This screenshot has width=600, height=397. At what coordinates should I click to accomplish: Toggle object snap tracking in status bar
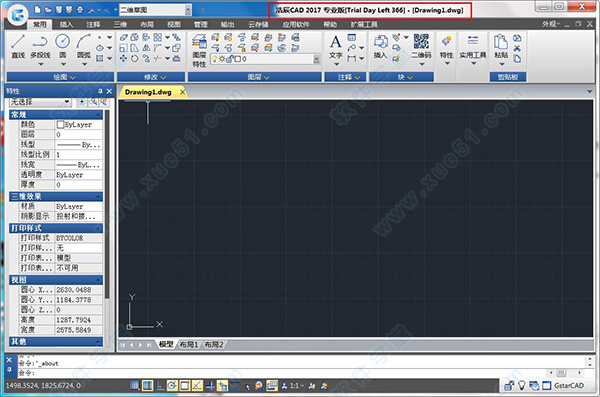197,386
